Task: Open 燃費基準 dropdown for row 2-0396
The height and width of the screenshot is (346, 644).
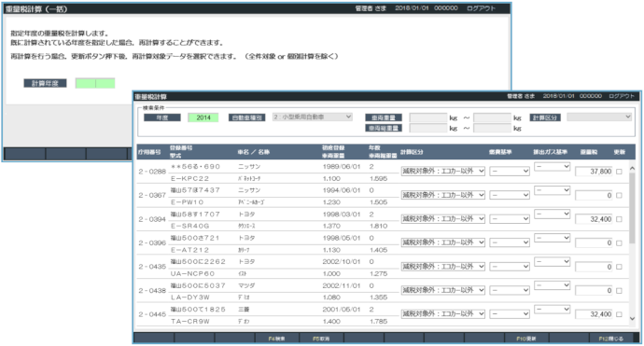Action: pos(510,242)
